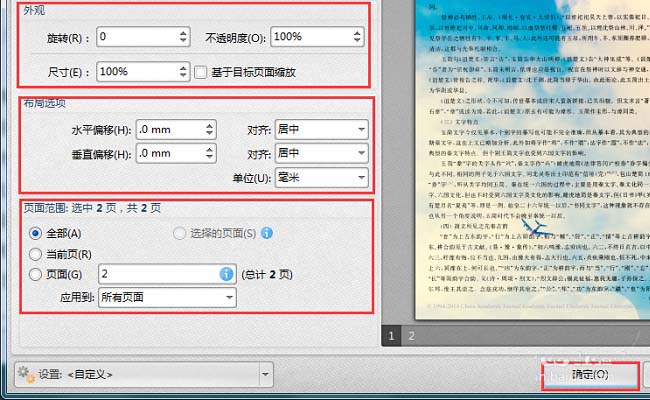The height and width of the screenshot is (400, 650).
Task: Select the 选择的页面(S) radio button
Action: 179,233
